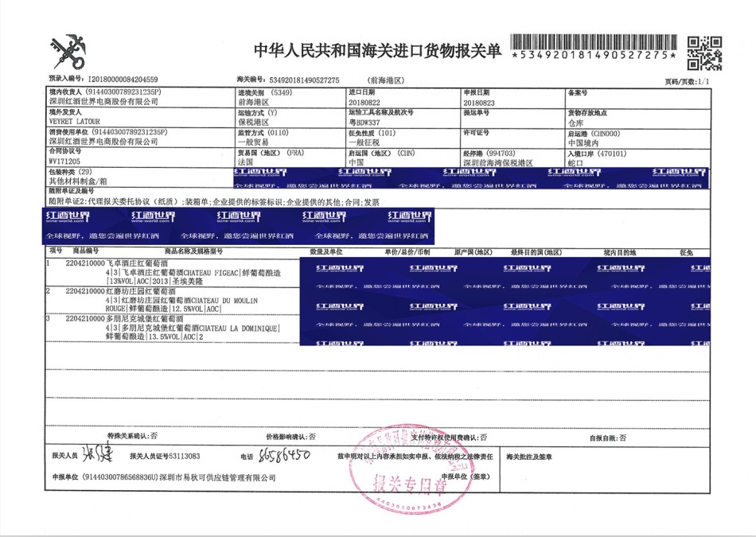Screen dimensions: 756x537
Task: Click supervision mode 一般贸易
Action: click(x=254, y=142)
